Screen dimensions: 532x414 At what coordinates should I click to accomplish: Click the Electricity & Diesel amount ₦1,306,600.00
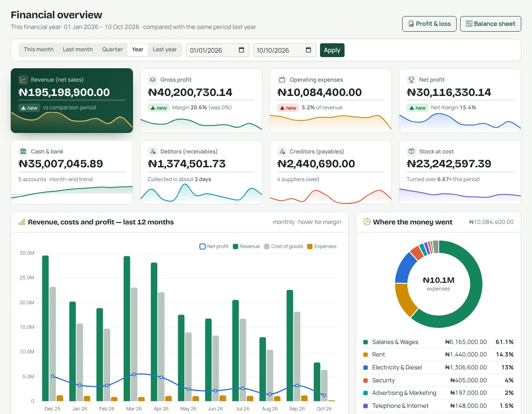point(466,368)
